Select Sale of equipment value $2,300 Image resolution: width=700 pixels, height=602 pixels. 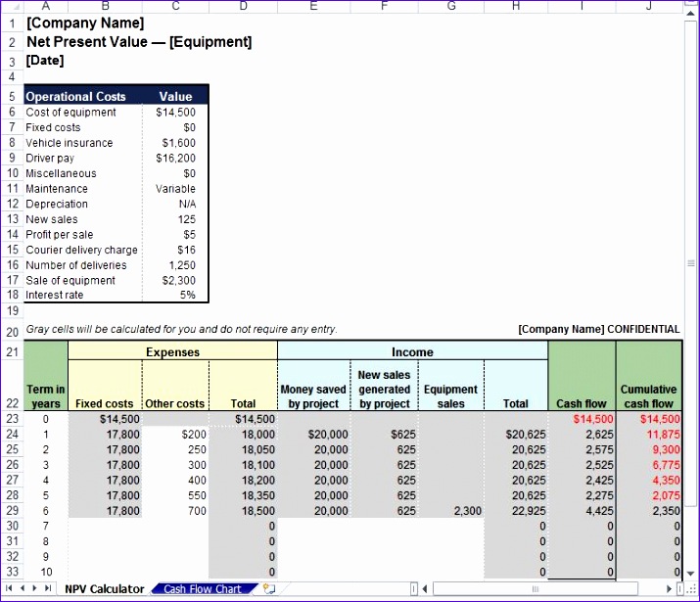click(x=175, y=280)
